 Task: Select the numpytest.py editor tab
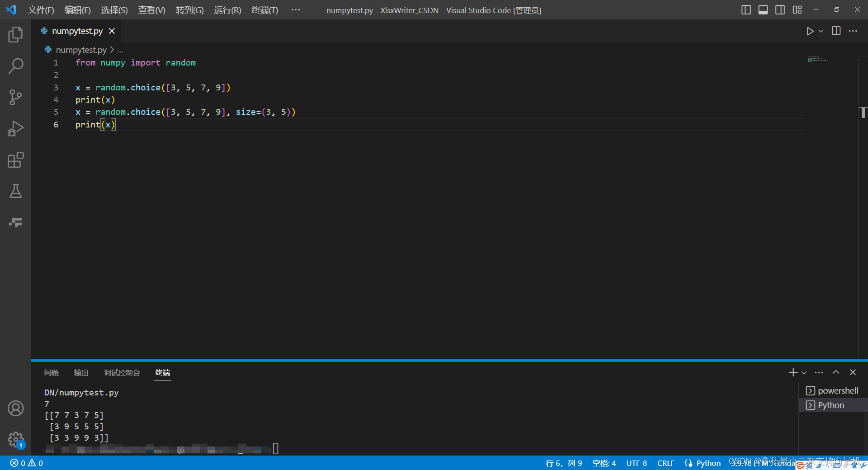pyautogui.click(x=77, y=31)
